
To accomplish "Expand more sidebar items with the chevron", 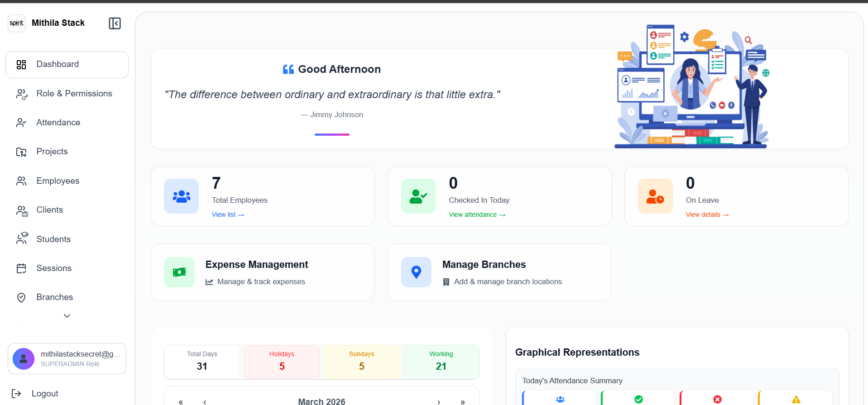I will 67,316.
